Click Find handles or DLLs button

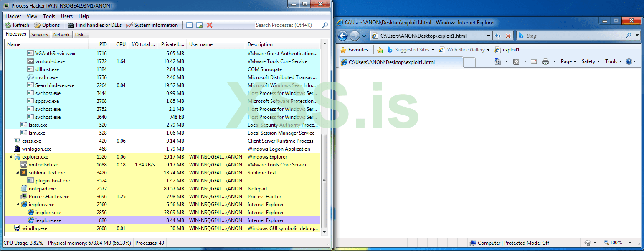95,25
